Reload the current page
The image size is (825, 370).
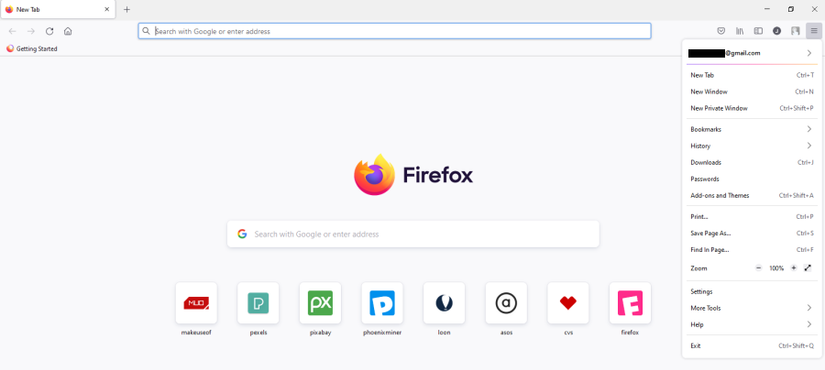point(49,31)
